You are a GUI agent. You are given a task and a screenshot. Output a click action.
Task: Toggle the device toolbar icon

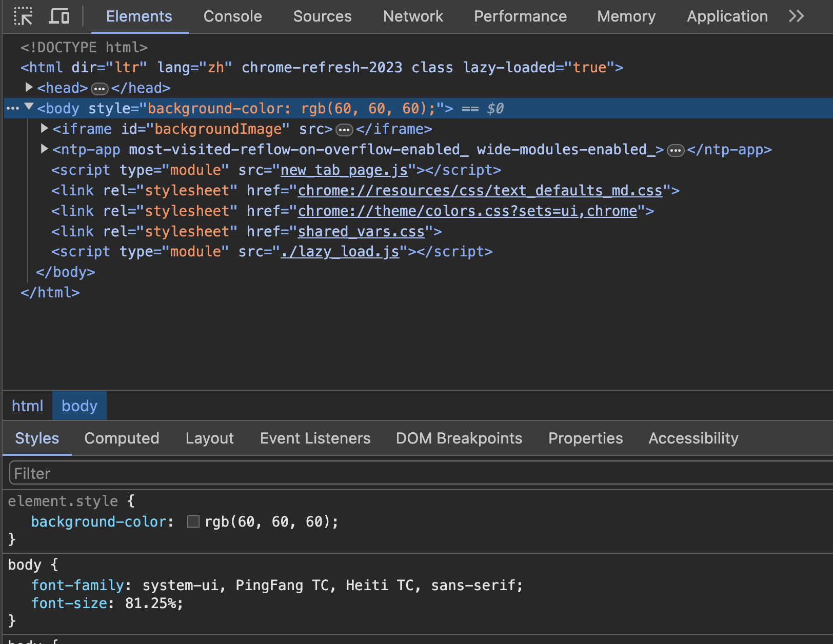60,16
